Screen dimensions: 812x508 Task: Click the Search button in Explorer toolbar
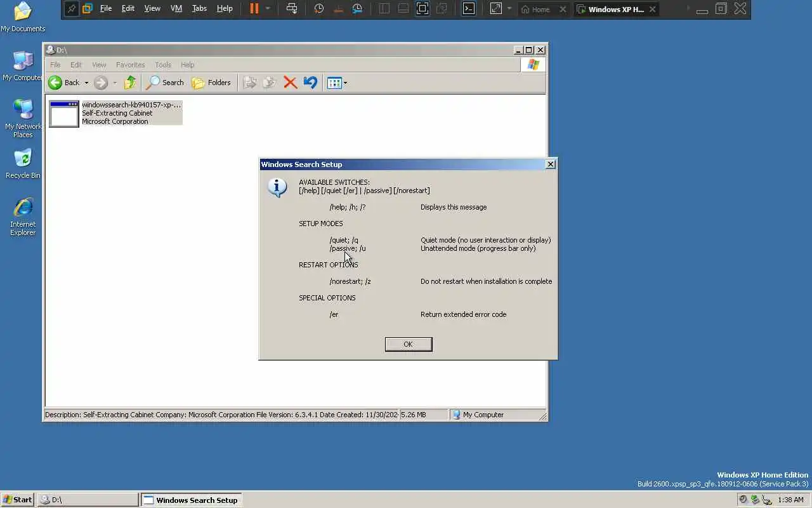coord(165,83)
